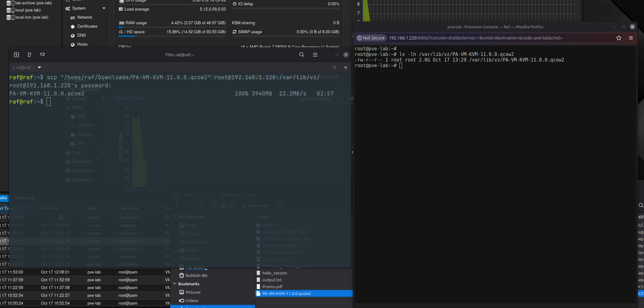Click inside the Proxmox console terminal area
Image resolution: width=644 pixels, height=308 pixels.
point(496,174)
